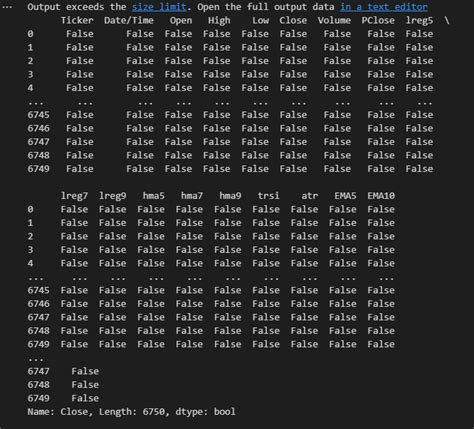The image size is (474, 429).
Task: Select the 'hma7' column header
Action: (192, 196)
